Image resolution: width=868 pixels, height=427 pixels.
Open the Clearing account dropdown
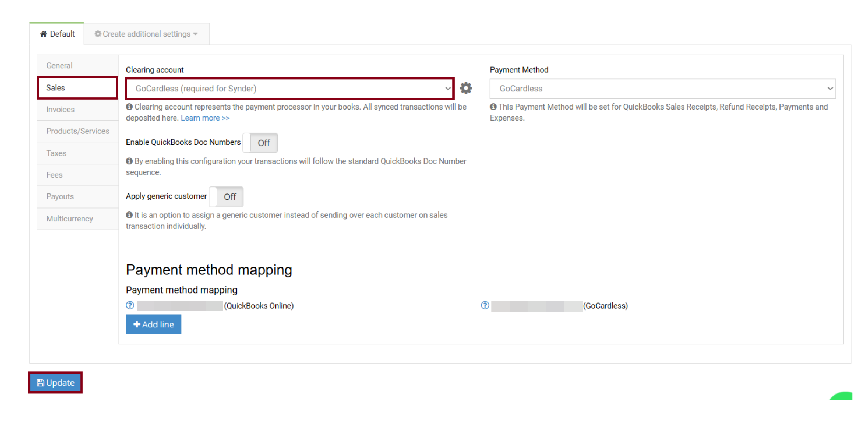coord(290,89)
